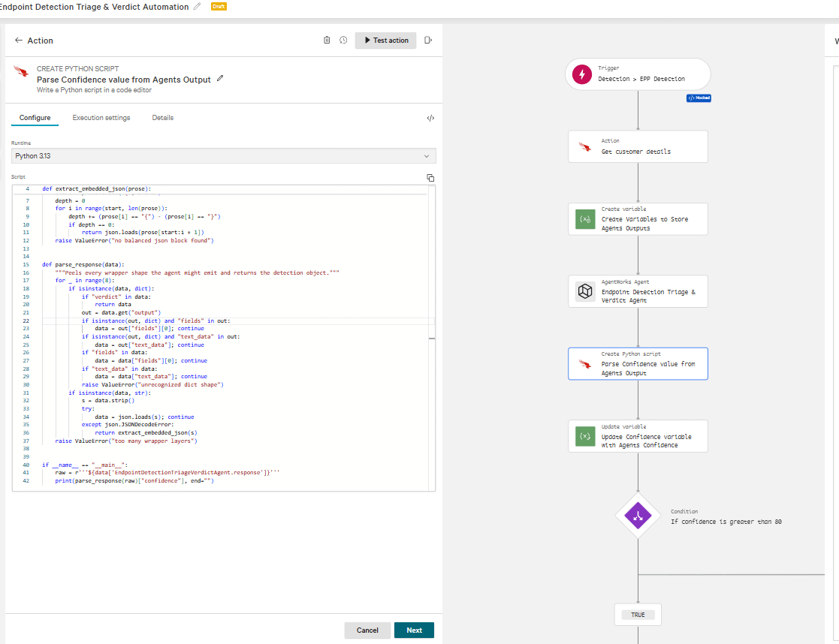Toggle the code view icon beside the tabs
839x644 pixels.
(x=430, y=118)
